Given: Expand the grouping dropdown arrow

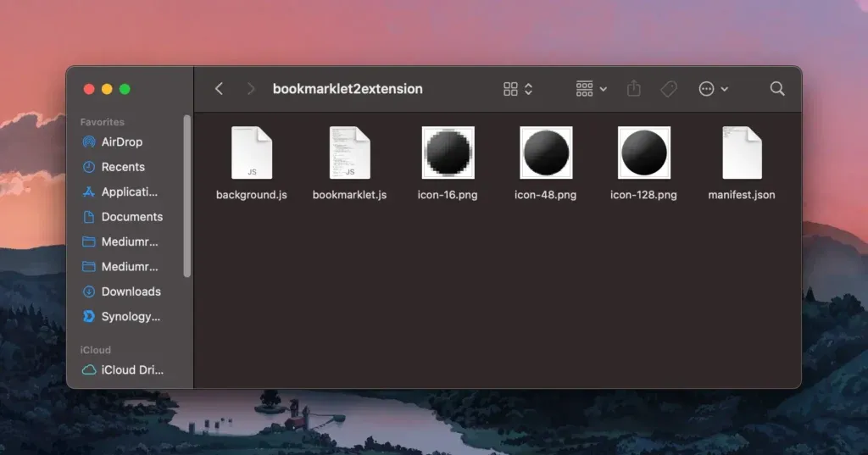Looking at the screenshot, I should pos(604,89).
